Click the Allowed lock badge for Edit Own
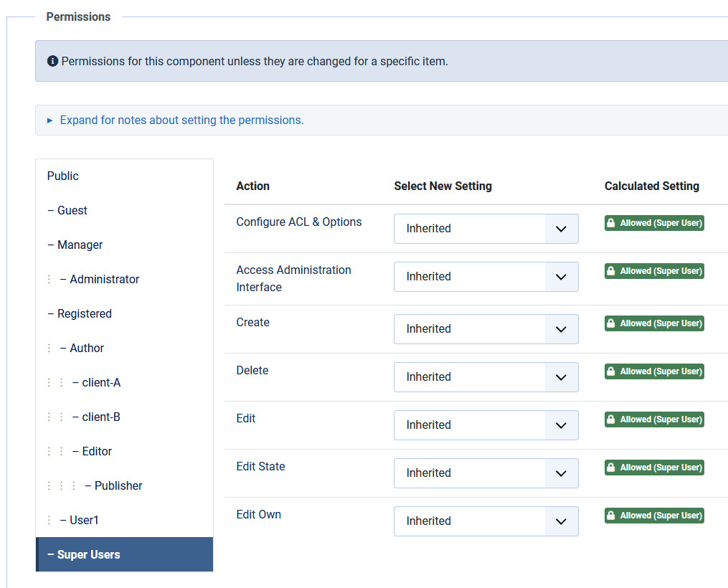Screen dimensions: 728x588 coord(653,516)
